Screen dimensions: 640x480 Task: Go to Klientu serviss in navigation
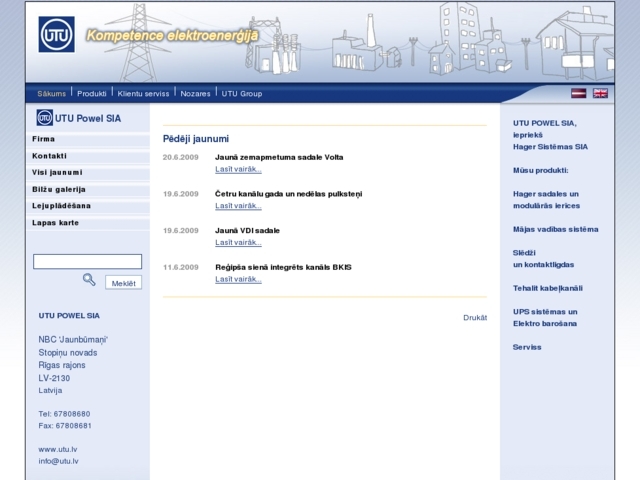pyautogui.click(x=143, y=93)
